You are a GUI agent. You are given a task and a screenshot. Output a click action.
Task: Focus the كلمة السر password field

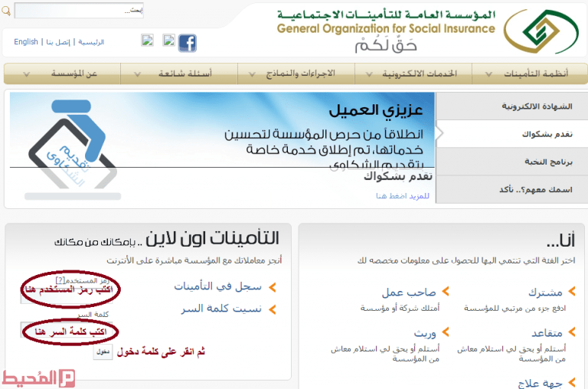point(67,329)
